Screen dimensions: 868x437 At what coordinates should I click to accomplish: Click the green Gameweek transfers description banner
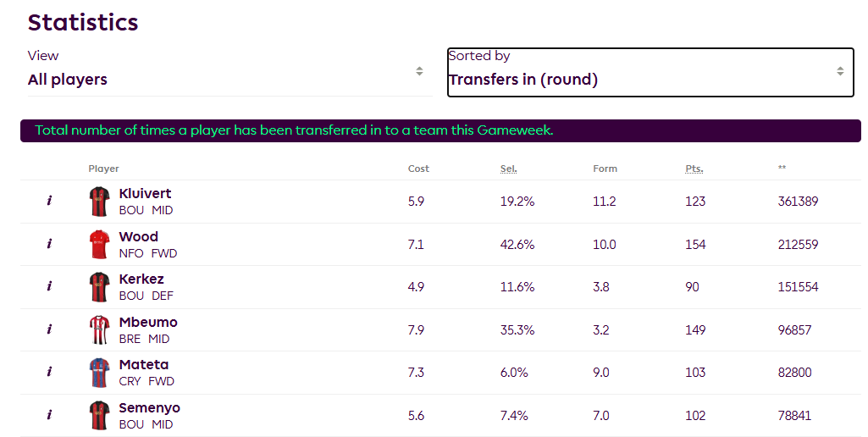[440, 130]
